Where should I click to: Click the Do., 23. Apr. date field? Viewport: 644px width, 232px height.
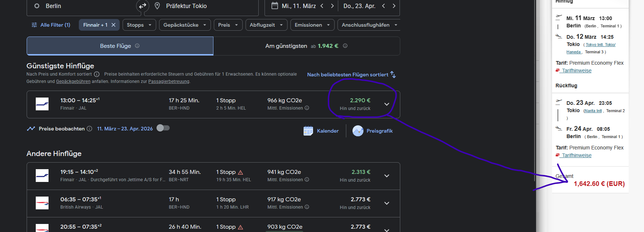tap(359, 6)
